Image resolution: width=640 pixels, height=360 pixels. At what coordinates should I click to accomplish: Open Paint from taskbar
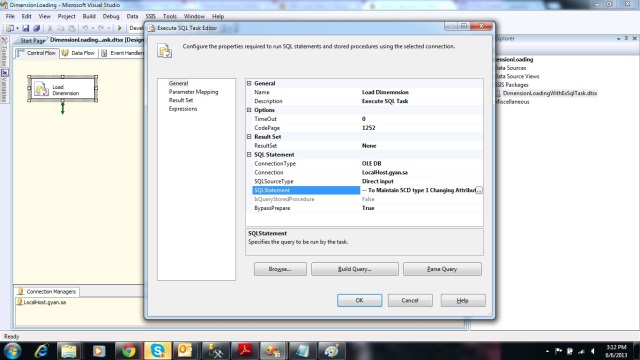(331, 351)
